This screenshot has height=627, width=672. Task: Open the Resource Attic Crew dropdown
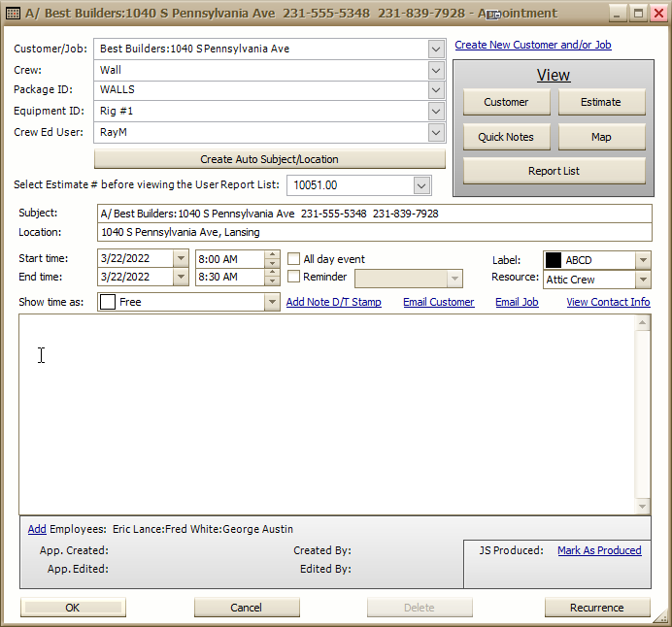642,280
